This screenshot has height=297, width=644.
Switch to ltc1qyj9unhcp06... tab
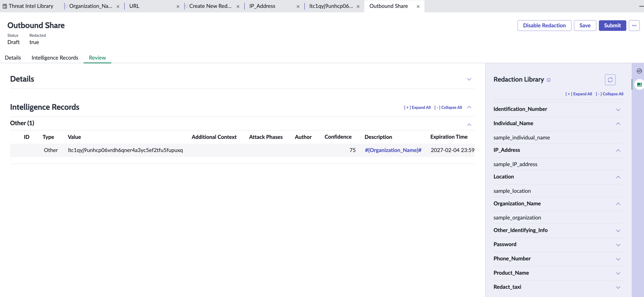(331, 6)
